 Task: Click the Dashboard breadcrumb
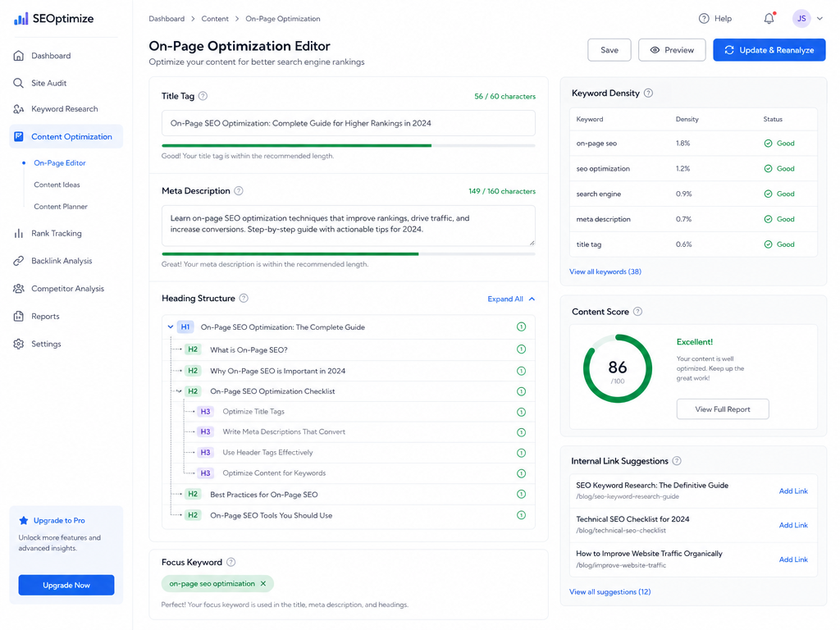[167, 19]
